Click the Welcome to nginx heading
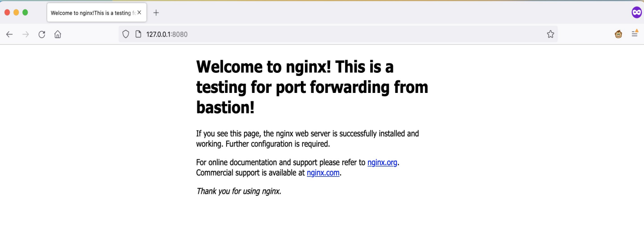Image resolution: width=644 pixels, height=228 pixels. (x=312, y=87)
